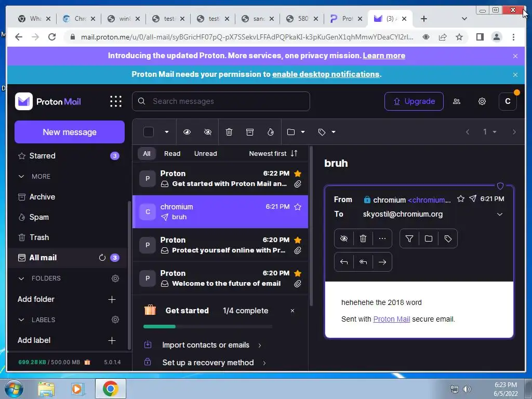Open the Label as dropdown
This screenshot has height=399, width=532.
point(327,132)
